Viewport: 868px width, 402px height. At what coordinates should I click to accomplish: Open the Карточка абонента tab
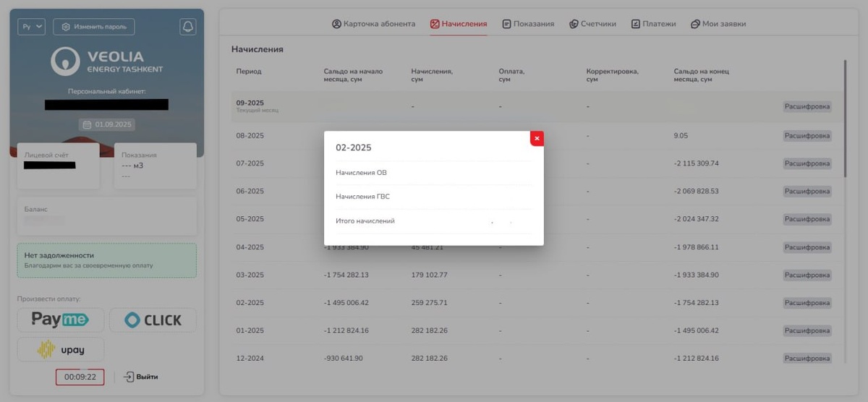pyautogui.click(x=373, y=24)
